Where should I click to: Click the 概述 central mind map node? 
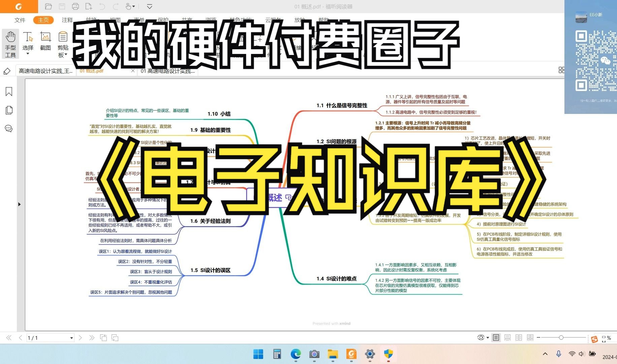(x=275, y=198)
